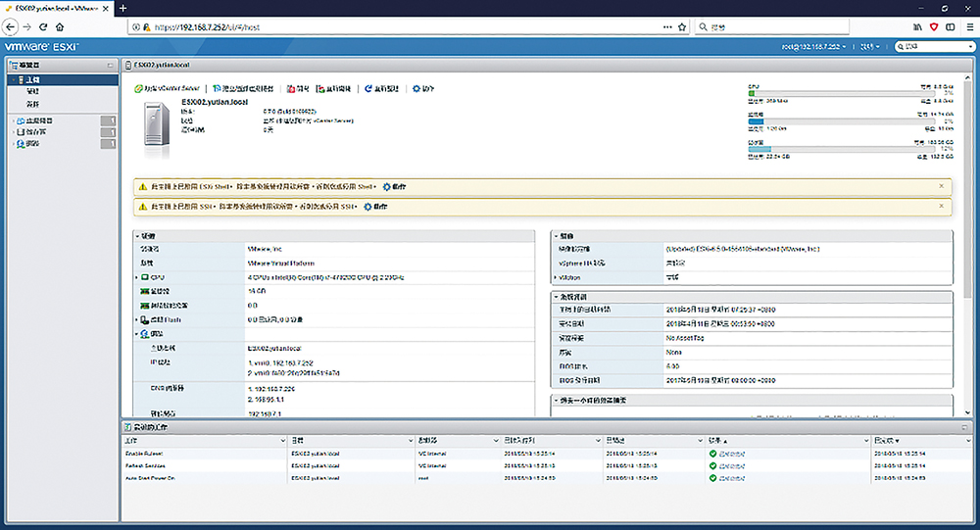Go back with the browser back arrow
This screenshot has width=980, height=530.
[10, 26]
